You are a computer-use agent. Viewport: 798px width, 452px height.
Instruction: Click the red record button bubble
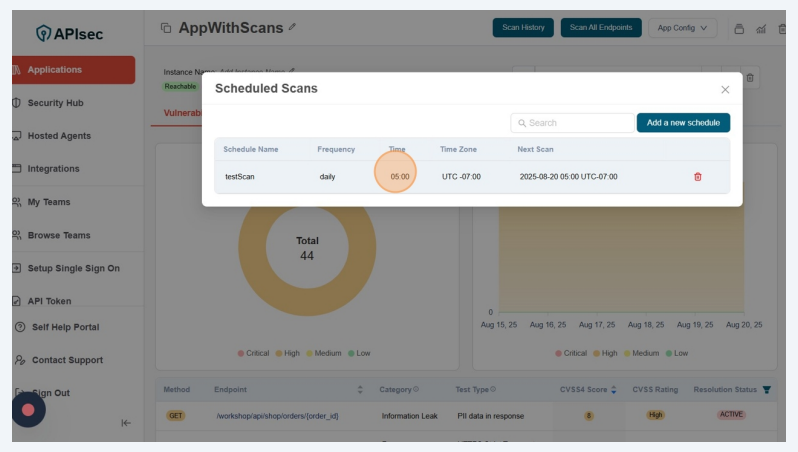tap(28, 410)
